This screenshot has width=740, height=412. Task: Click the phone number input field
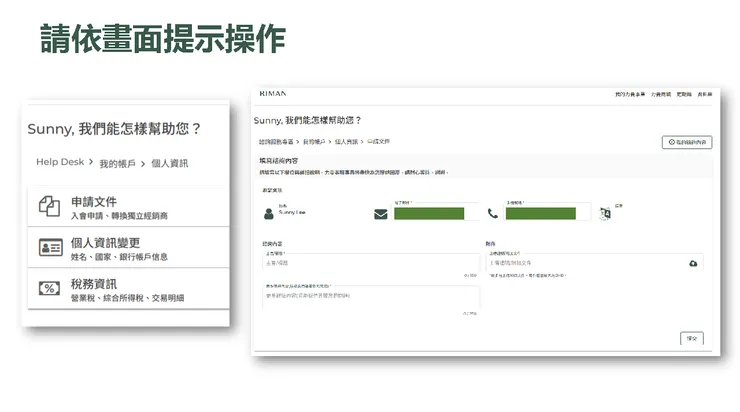point(547,211)
